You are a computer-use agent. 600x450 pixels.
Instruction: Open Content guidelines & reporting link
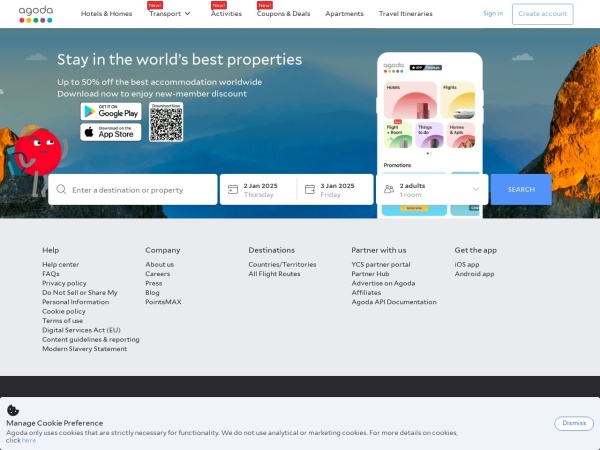(91, 339)
